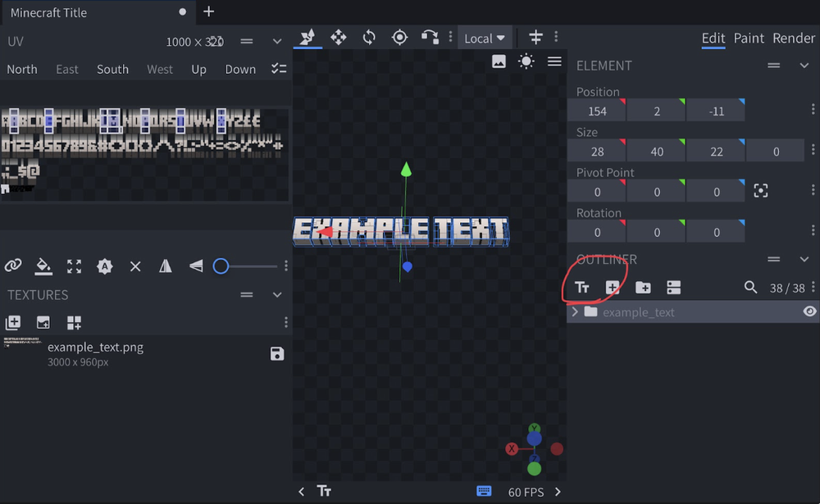Screen dimensions: 820x504
Task: Collapse right sidebar with arrow
Action: point(558,492)
